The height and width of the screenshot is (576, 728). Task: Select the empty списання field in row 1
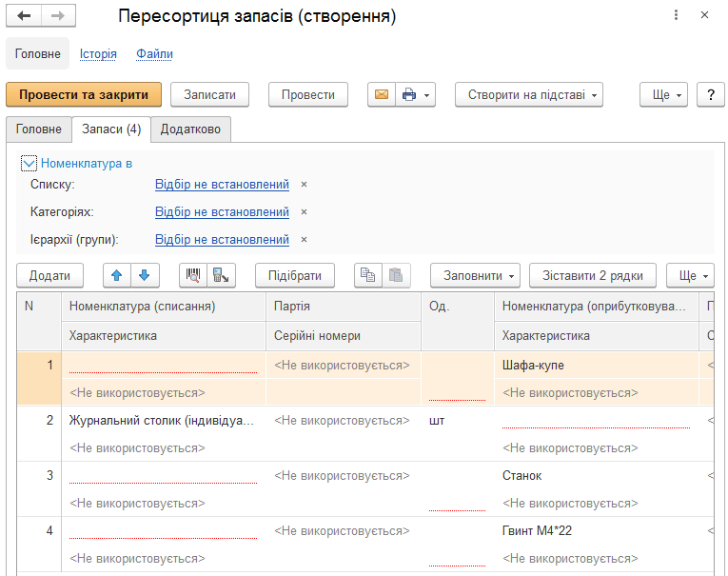(x=164, y=365)
